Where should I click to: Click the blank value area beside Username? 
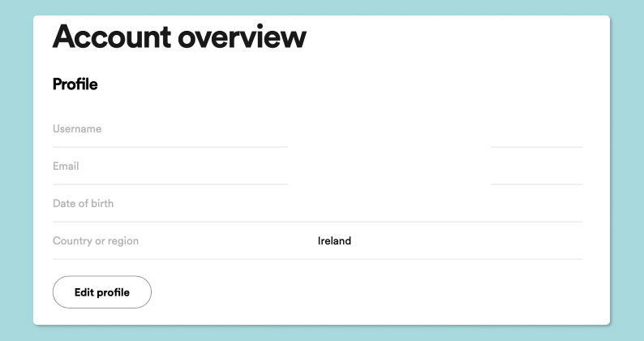[x=389, y=128]
